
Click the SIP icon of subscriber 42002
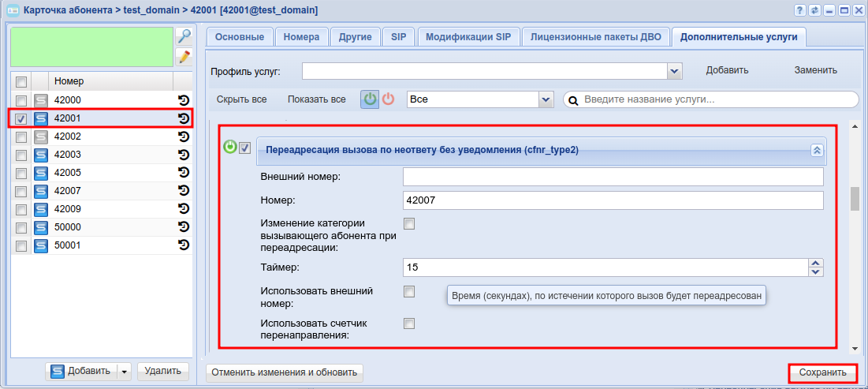[40, 137]
